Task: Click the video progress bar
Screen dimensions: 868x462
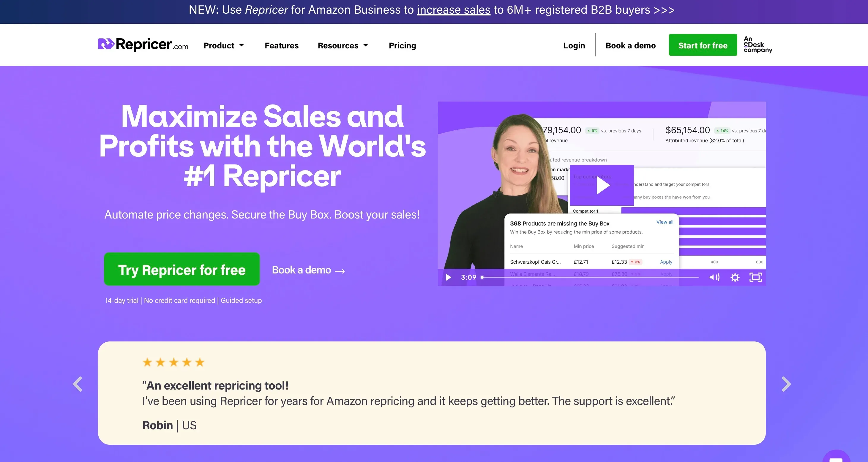Action: 590,278
